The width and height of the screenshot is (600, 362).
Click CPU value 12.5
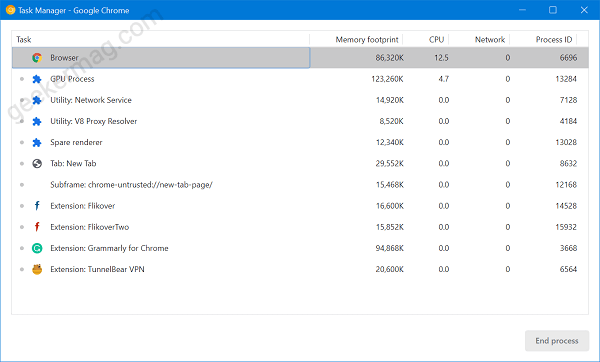click(441, 58)
